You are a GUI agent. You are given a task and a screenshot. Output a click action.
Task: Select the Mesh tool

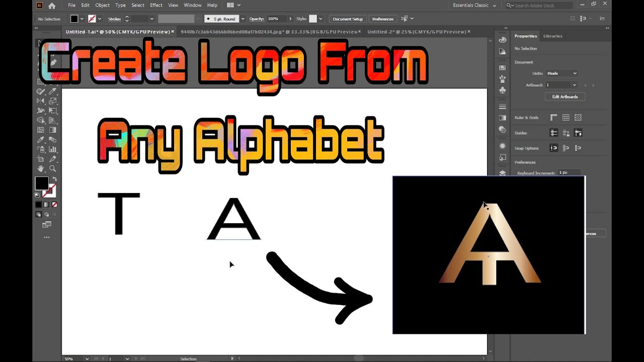coord(41,130)
